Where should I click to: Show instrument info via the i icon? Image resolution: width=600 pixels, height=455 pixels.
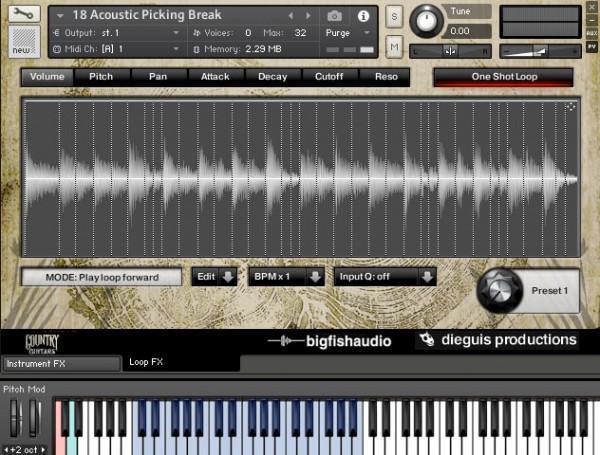[x=362, y=16]
